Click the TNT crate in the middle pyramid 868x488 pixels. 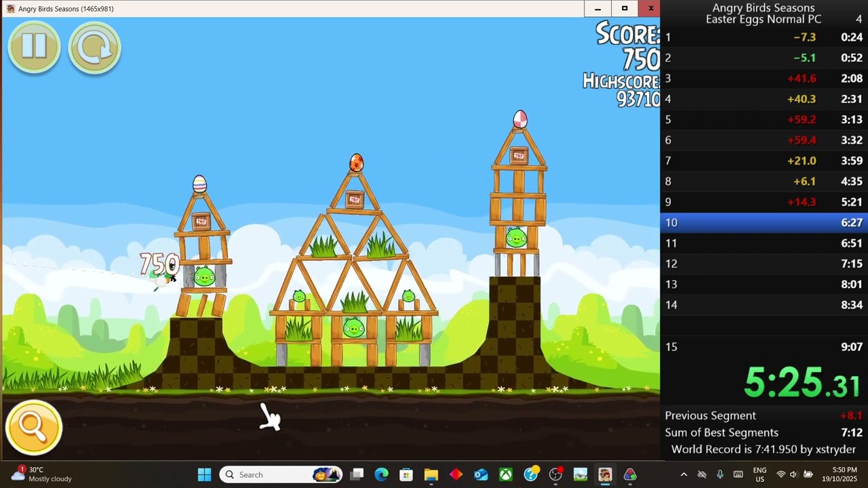354,199
